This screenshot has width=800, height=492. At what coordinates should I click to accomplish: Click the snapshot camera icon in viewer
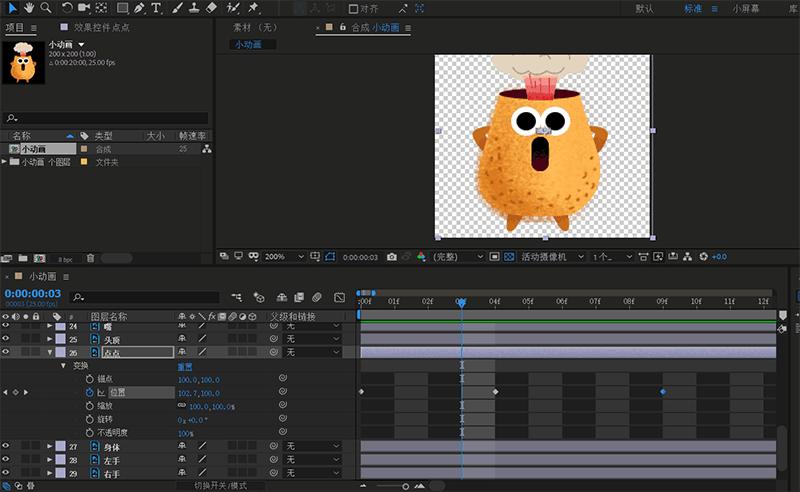(x=392, y=257)
